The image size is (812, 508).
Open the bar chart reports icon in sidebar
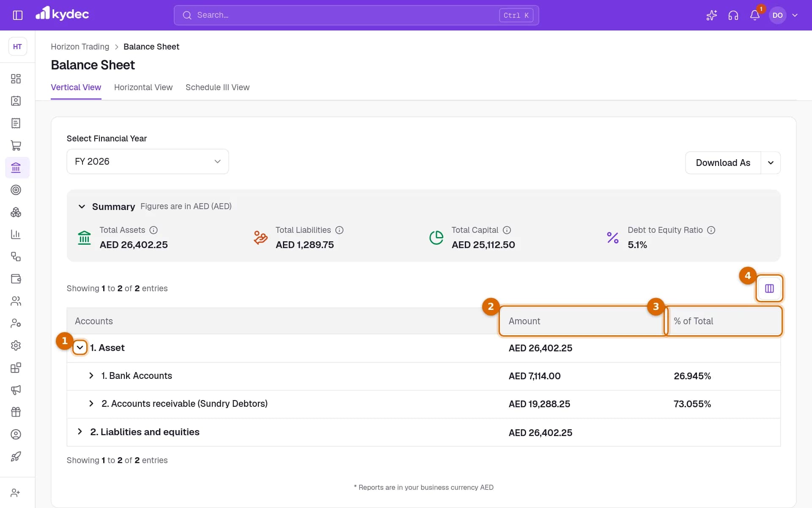[16, 235]
